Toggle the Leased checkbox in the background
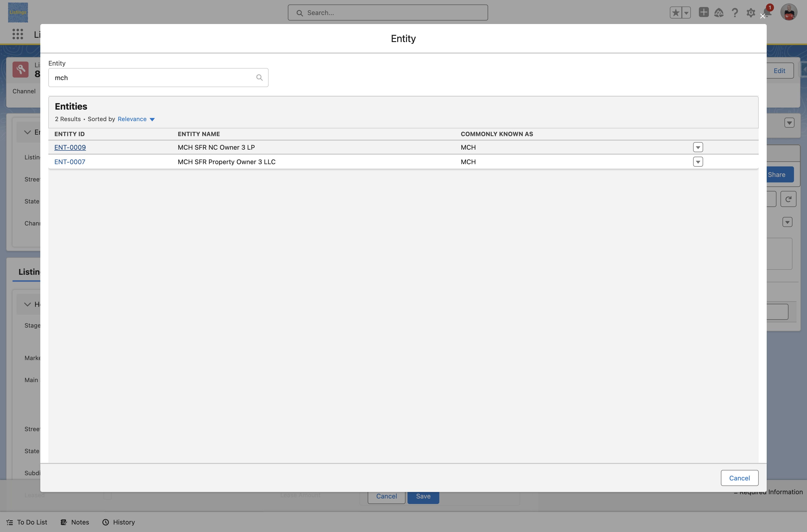Viewport: 807px width, 532px height. (x=108, y=495)
